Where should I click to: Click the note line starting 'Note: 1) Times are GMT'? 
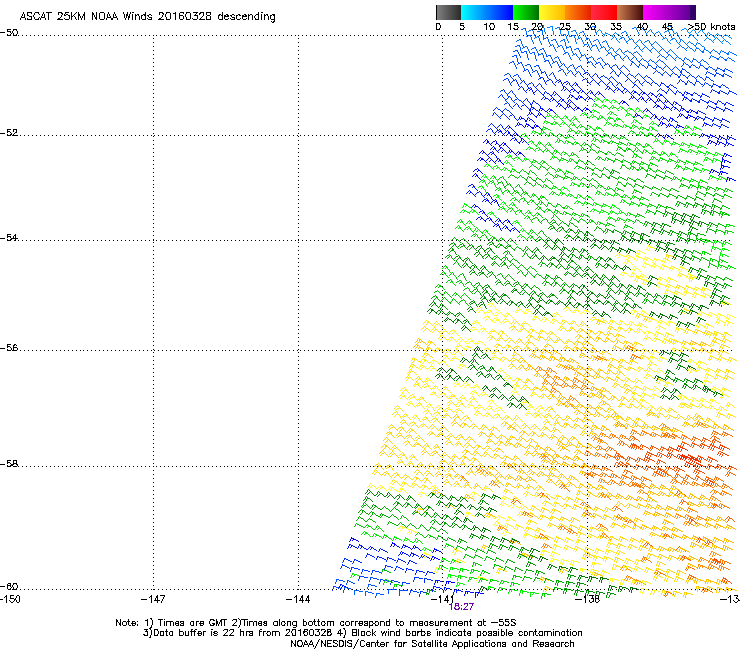pos(316,623)
